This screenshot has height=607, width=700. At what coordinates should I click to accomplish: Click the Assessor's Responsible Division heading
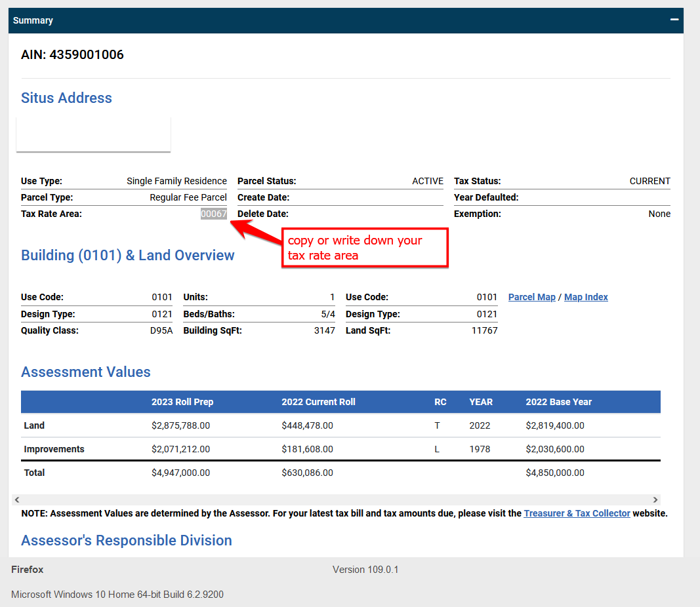(127, 540)
